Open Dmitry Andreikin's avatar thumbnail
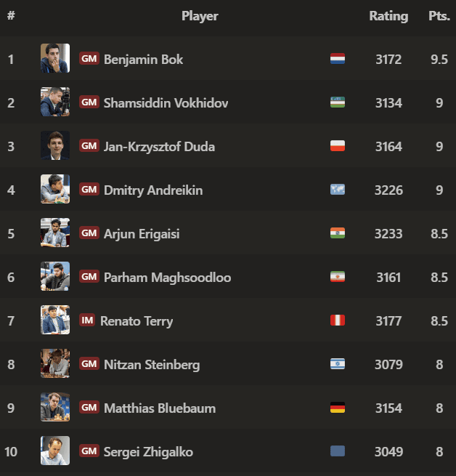 tap(55, 190)
